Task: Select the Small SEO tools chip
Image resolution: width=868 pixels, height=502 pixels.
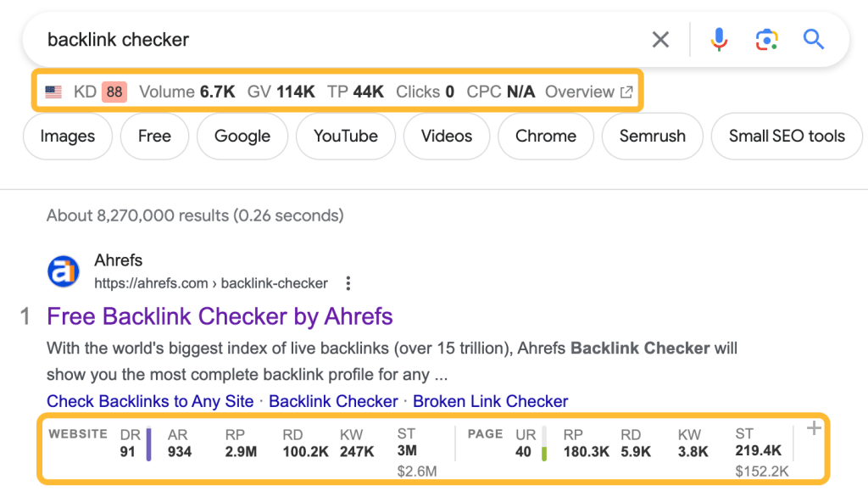Action: pos(786,136)
